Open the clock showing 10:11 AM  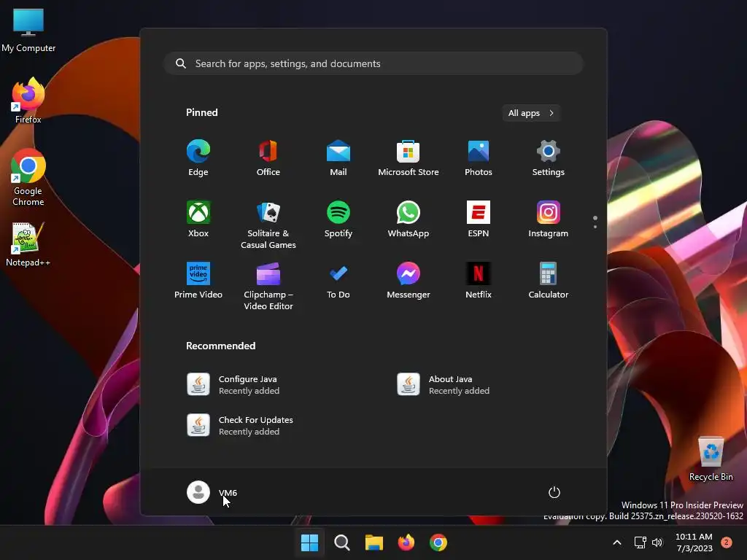click(694, 542)
